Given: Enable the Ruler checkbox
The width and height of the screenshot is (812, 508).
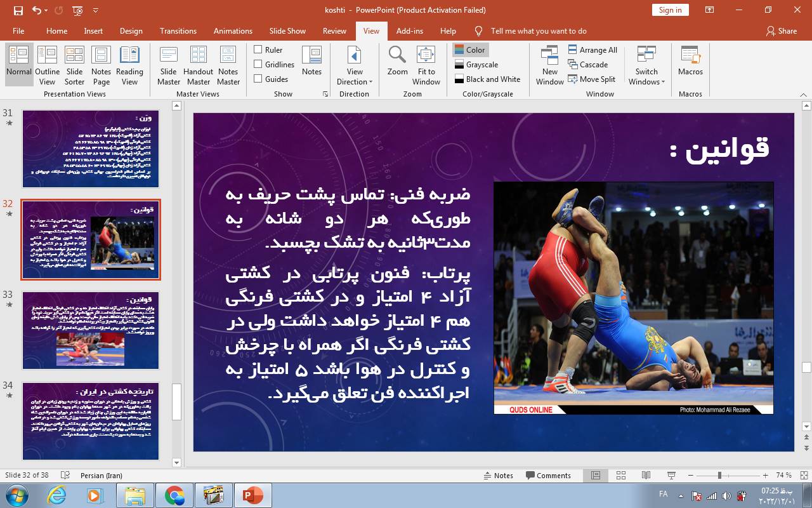Looking at the screenshot, I should pyautogui.click(x=258, y=50).
